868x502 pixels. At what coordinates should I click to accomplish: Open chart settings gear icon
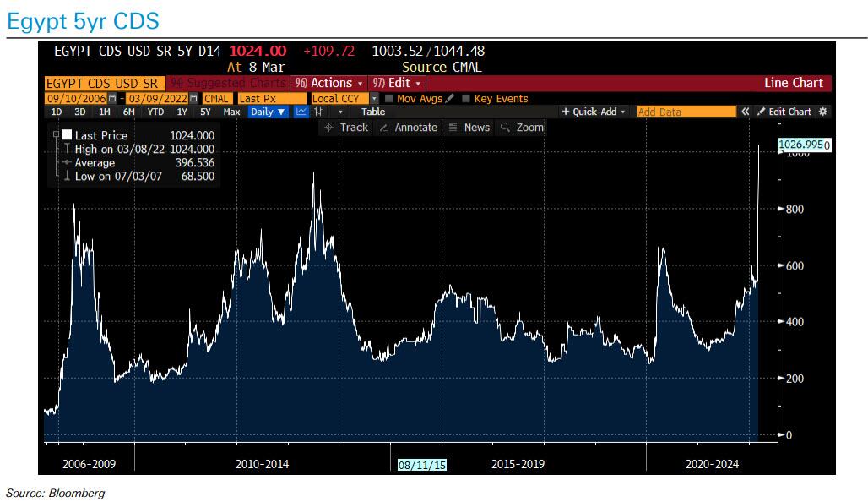click(x=823, y=112)
